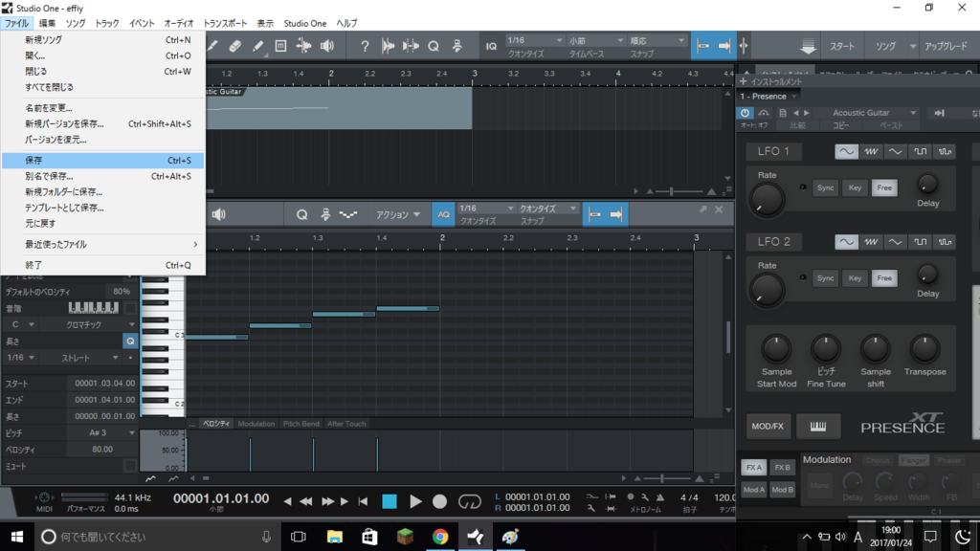
Task: Click the record button in the transport
Action: tap(440, 501)
